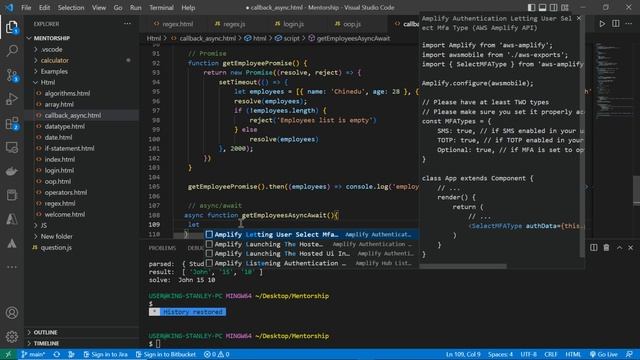Open the Selection menu
Image resolution: width=640 pixels, height=360 pixels.
(71, 7)
